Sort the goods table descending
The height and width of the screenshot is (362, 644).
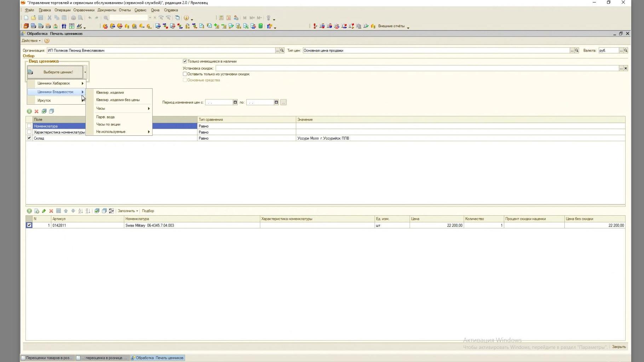(88, 211)
